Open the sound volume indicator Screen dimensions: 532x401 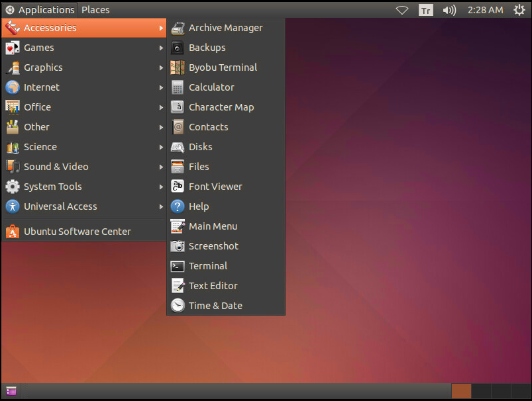449,10
